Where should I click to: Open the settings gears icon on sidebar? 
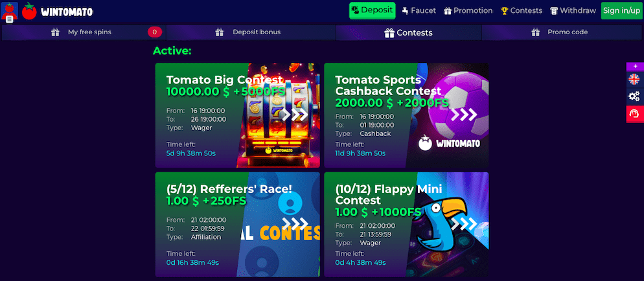tap(634, 96)
